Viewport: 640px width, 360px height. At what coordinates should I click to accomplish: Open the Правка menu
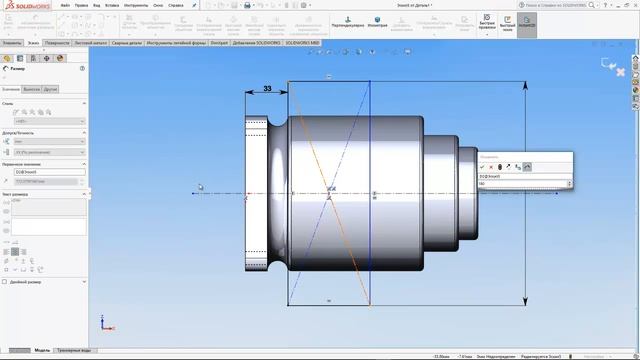pos(81,5)
